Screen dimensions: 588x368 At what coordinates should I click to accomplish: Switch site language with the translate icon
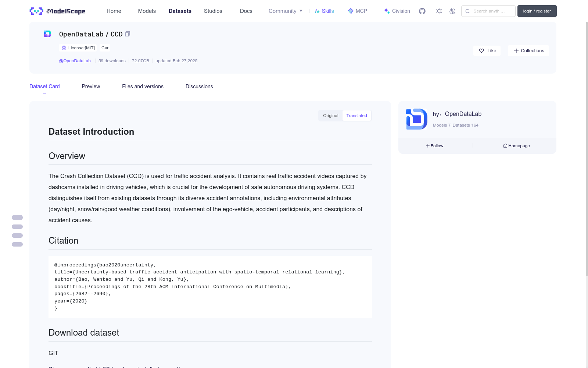[x=452, y=11]
